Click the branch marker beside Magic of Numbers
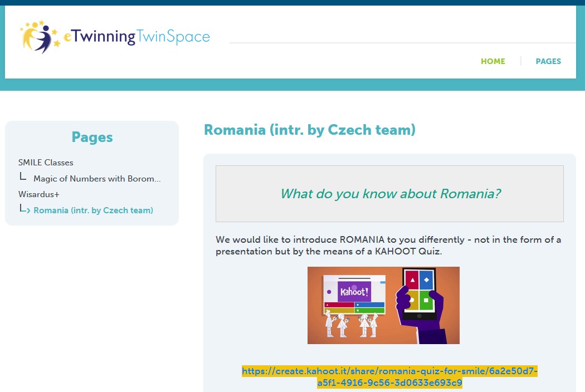This screenshot has height=392, width=585. tap(23, 178)
